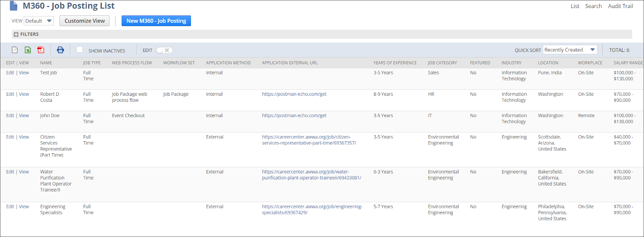Click the blue printer icon
Screen dimensions: 644x237
click(x=60, y=50)
